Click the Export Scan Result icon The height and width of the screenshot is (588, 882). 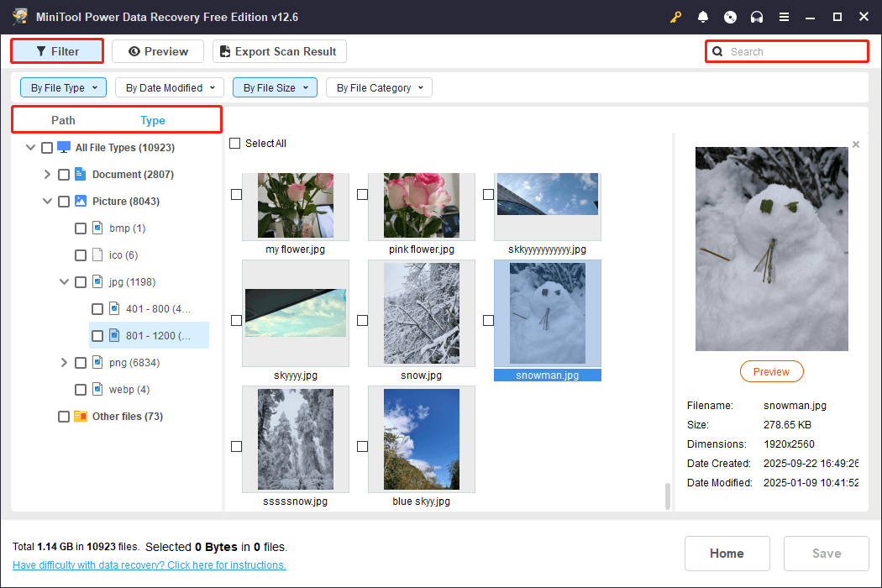click(224, 51)
